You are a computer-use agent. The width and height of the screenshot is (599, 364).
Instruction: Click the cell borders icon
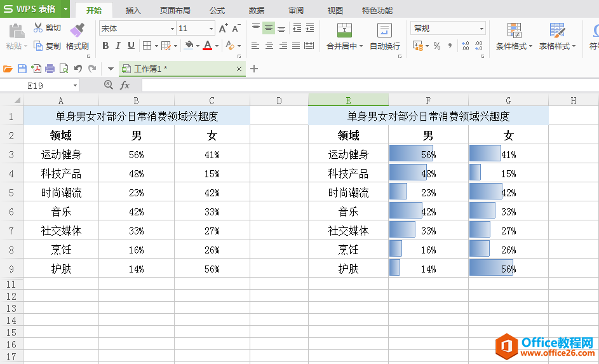(147, 46)
